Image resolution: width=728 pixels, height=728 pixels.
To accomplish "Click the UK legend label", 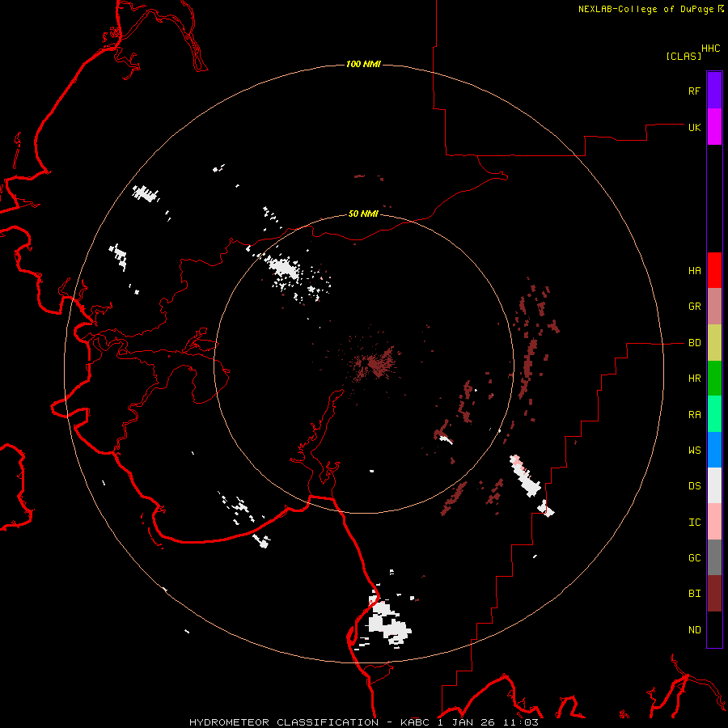I will click(x=695, y=127).
